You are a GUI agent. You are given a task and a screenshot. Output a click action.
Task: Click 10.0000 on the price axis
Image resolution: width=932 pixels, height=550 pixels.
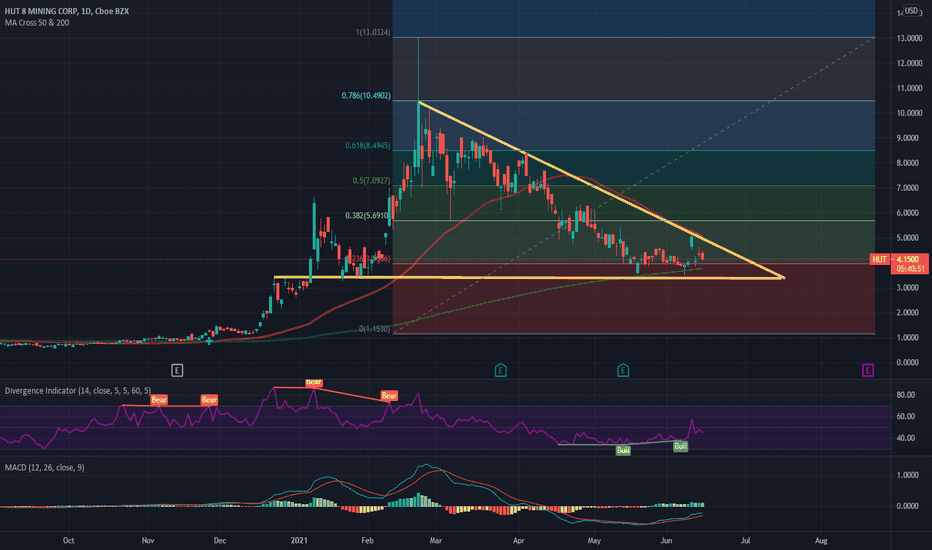pyautogui.click(x=909, y=113)
